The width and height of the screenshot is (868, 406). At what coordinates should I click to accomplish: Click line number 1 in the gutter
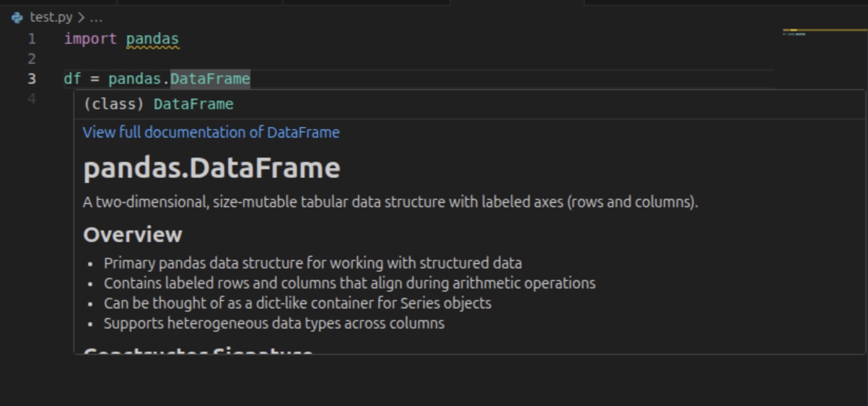tap(32, 39)
